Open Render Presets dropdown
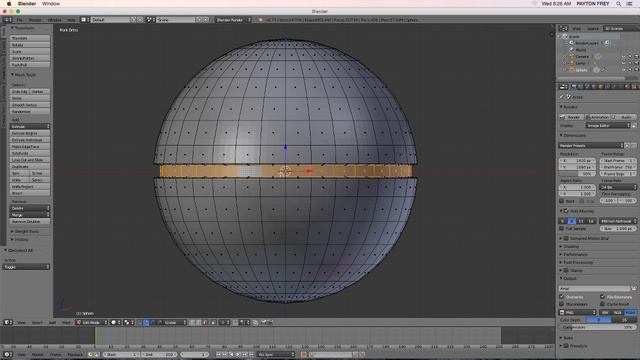The width and height of the screenshot is (640, 360). (x=591, y=146)
